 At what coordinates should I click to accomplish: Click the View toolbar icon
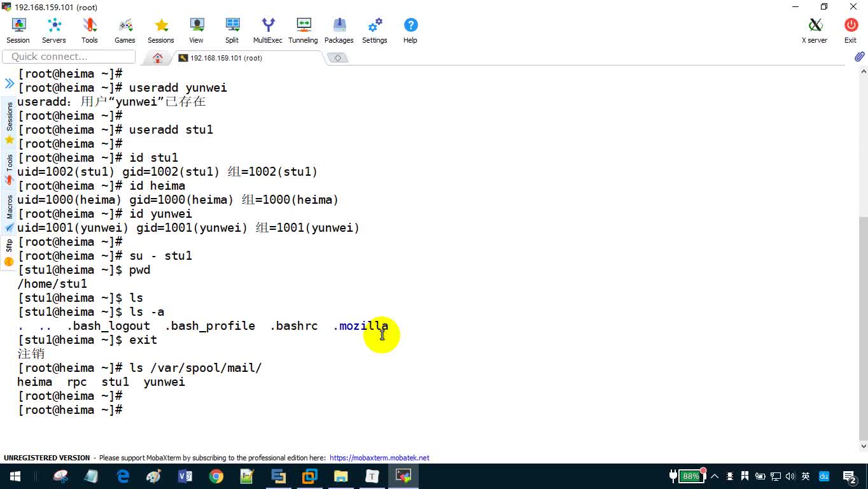tap(196, 30)
